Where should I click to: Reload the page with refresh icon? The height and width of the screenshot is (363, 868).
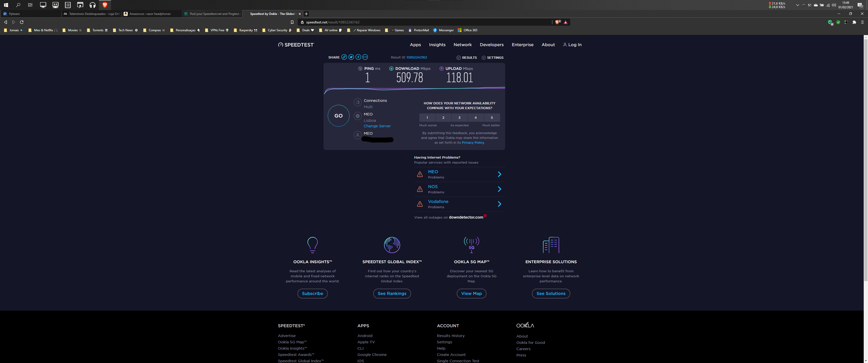pyautogui.click(x=22, y=22)
